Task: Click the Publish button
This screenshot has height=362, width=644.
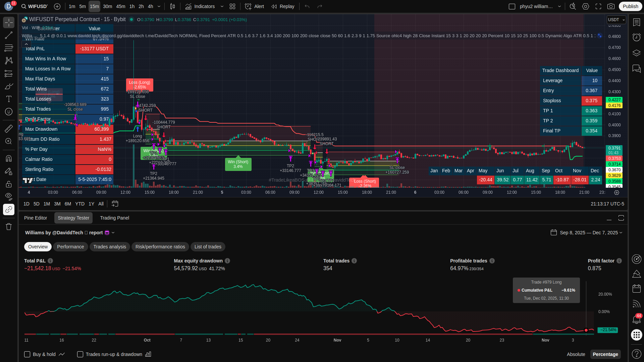Action: [x=630, y=6]
